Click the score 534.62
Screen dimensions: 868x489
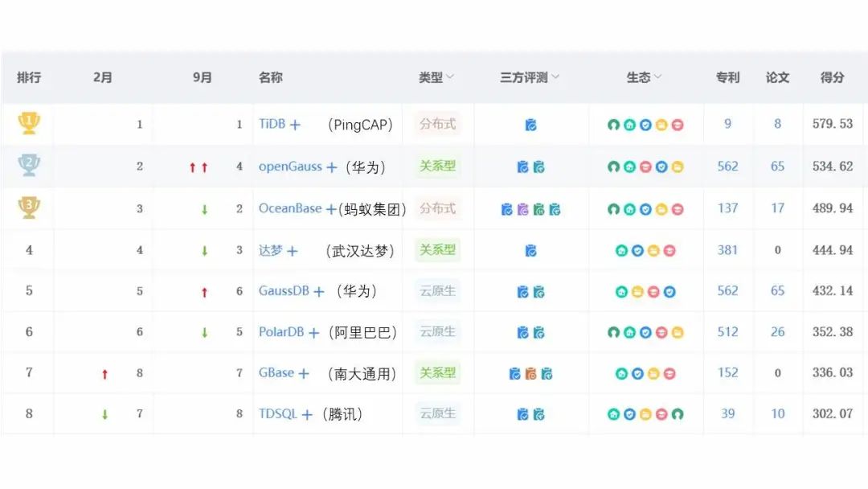[832, 166]
